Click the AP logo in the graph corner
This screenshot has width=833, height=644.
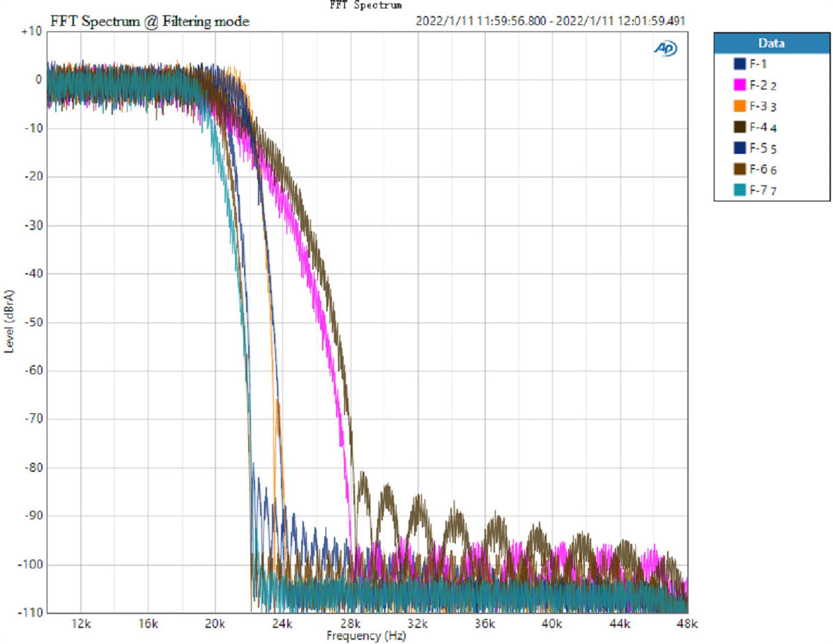664,48
